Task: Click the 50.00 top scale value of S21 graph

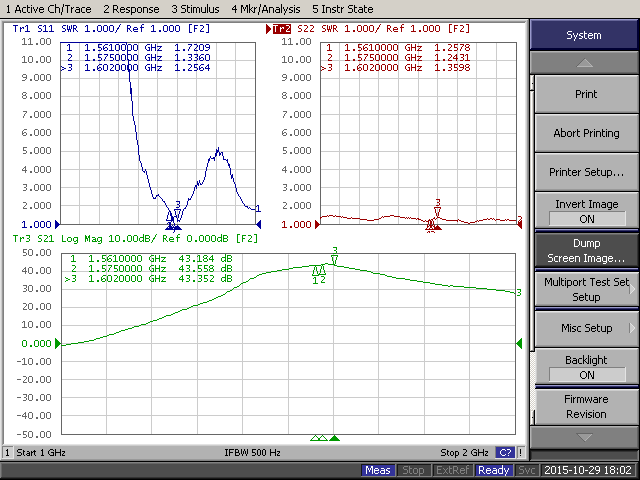Action: tap(36, 253)
